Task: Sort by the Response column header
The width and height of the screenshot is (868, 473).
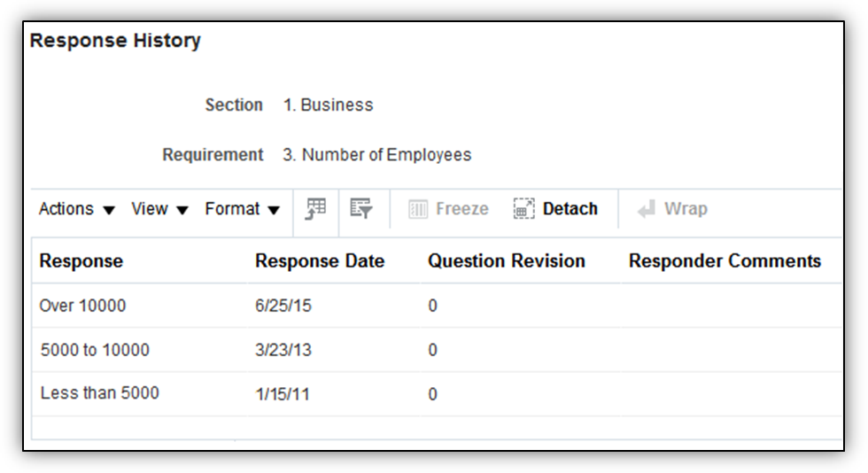Action: [81, 261]
